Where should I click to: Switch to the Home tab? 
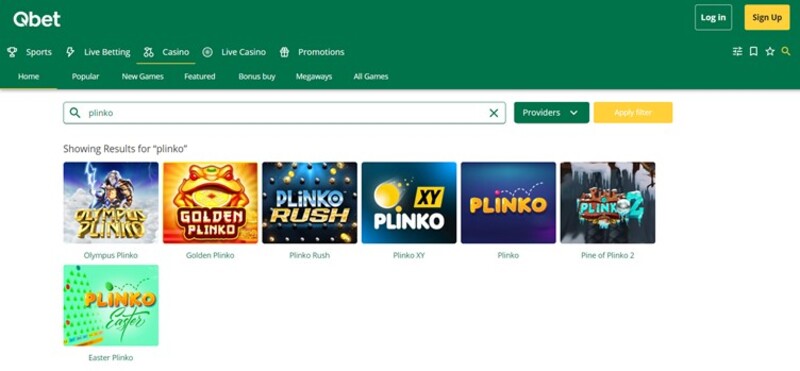click(x=29, y=77)
